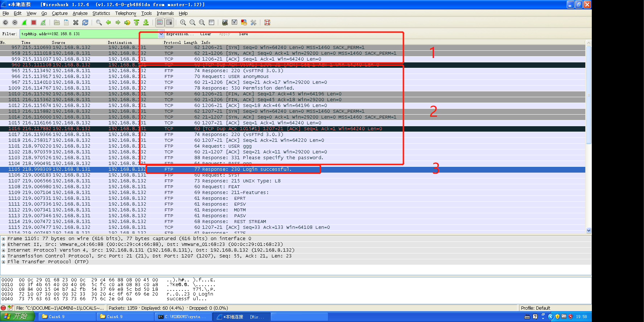Clear the display filter

click(206, 34)
